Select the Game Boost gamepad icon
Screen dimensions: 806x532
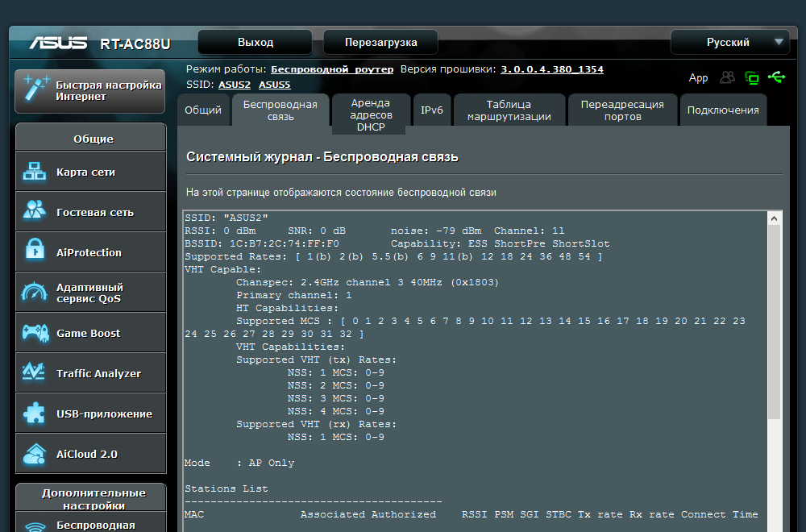coord(34,333)
